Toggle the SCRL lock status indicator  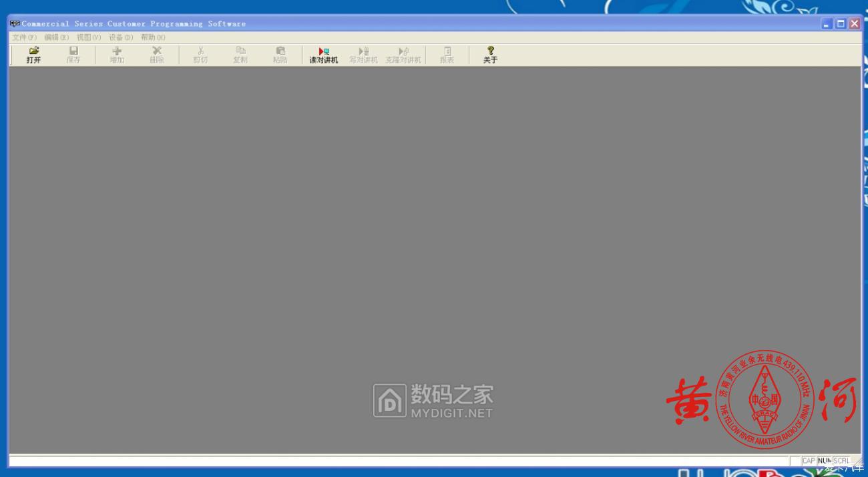coord(840,460)
